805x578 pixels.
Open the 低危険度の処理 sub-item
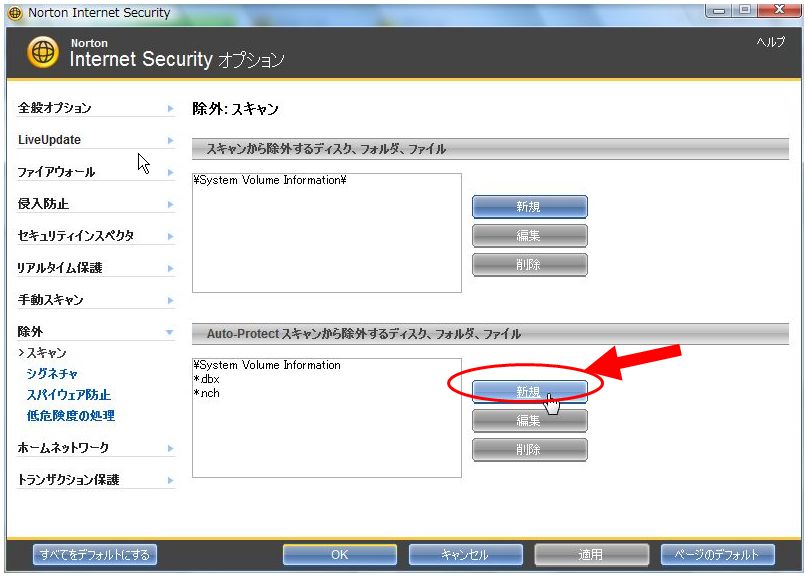pos(71,416)
